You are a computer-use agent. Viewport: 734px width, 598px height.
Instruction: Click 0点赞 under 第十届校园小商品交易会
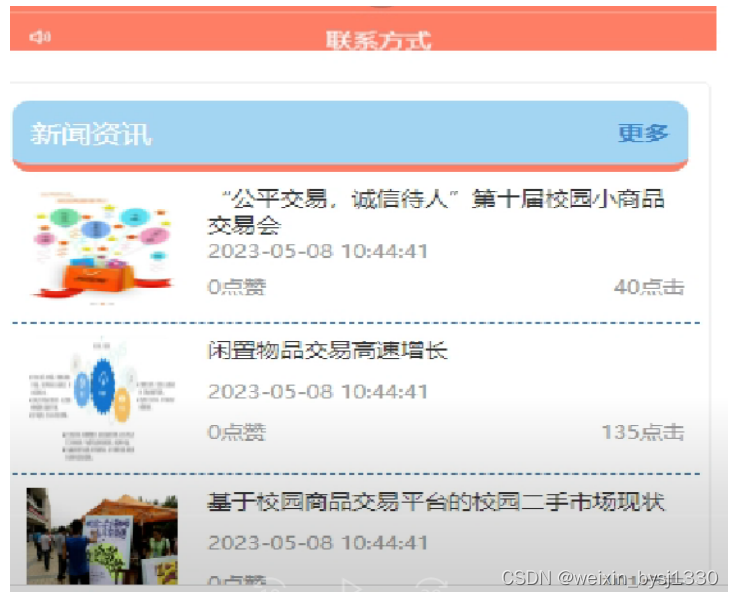[237, 287]
